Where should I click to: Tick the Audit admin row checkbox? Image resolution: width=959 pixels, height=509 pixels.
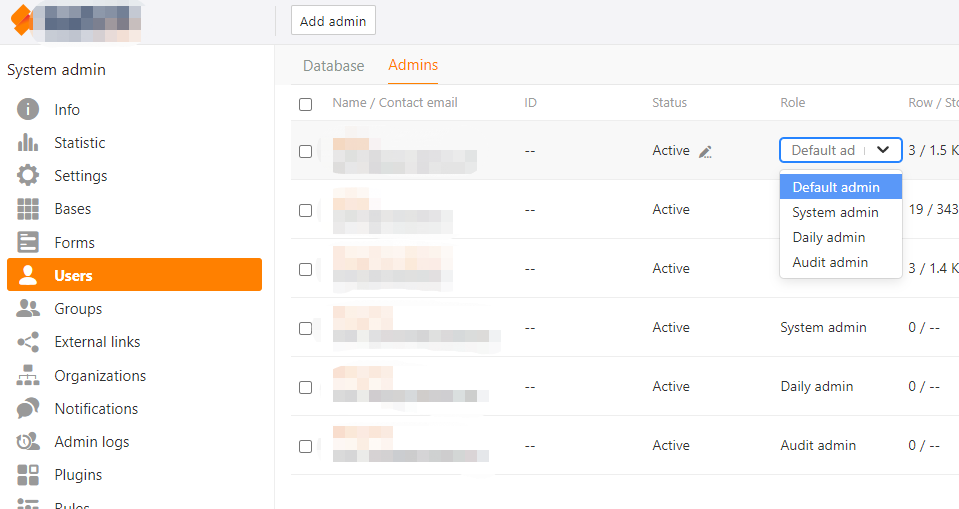coord(306,446)
